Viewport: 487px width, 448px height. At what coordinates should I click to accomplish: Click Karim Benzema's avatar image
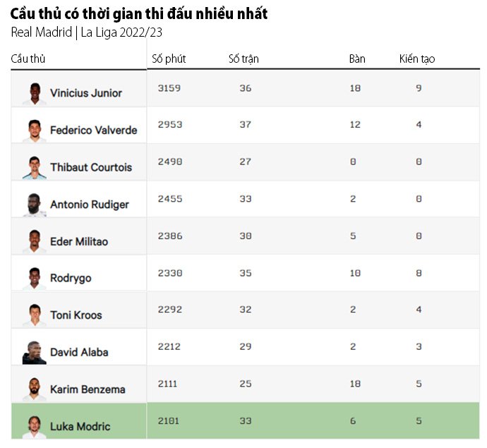(35, 389)
